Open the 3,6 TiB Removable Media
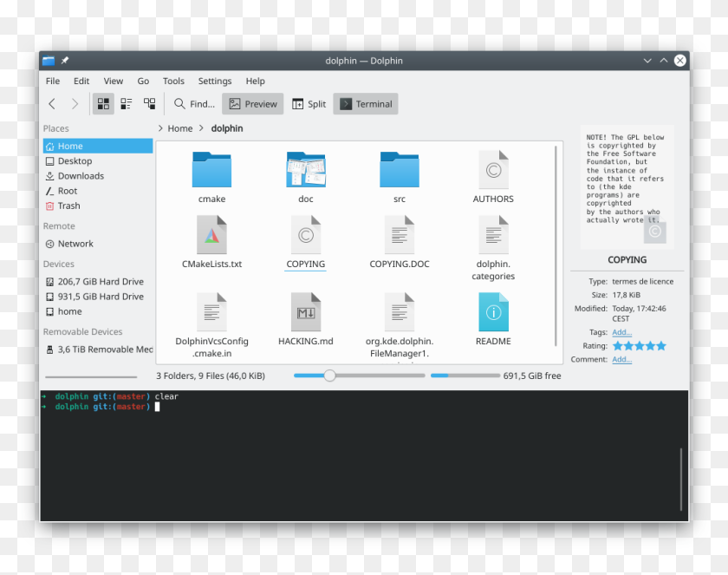Screen dimensions: 728x575 98,350
